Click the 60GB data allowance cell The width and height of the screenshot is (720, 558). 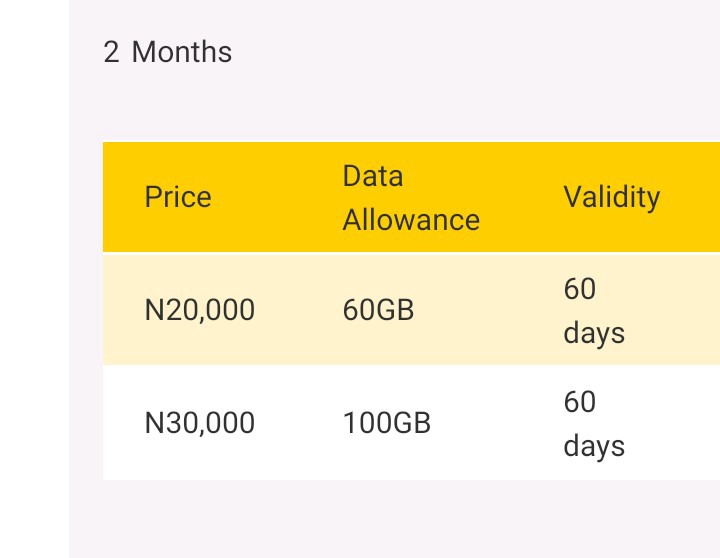(378, 310)
